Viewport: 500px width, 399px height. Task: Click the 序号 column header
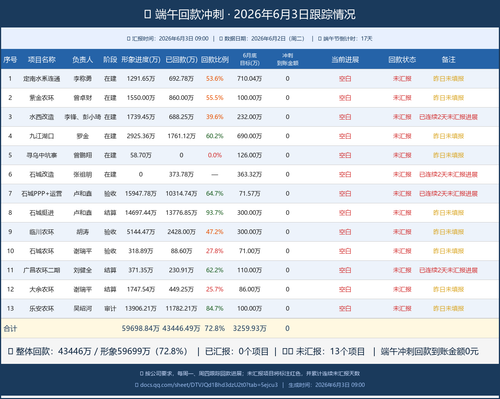click(x=10, y=60)
